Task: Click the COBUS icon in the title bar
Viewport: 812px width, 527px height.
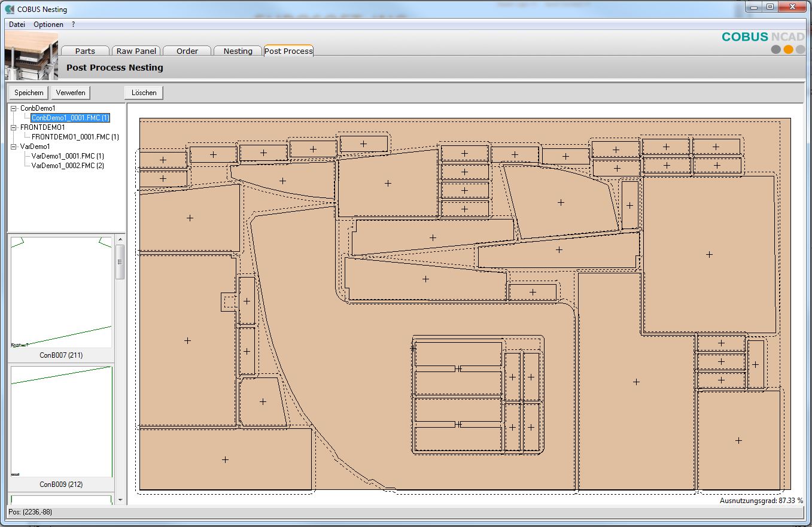Action: (8, 9)
